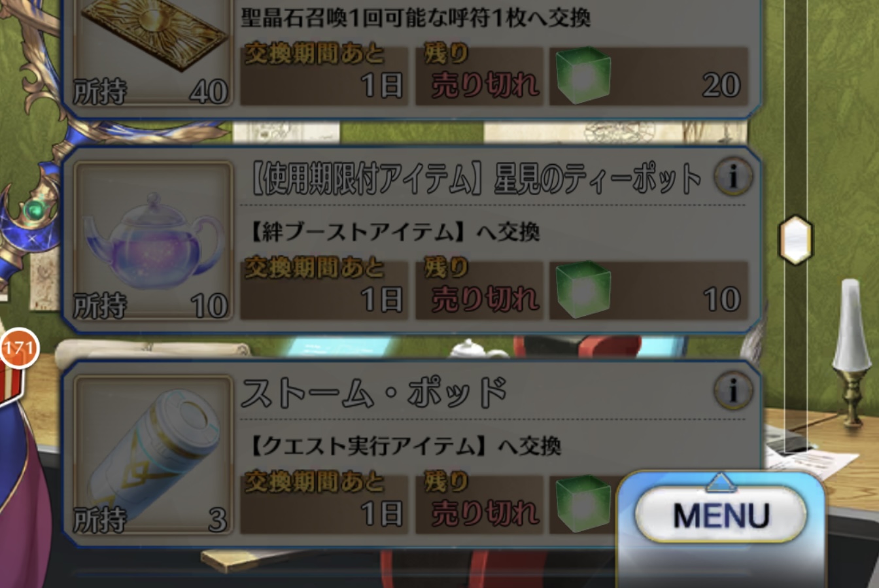Image resolution: width=879 pixels, height=588 pixels.
Task: Click green cube icon in ストーム・ポッド row
Action: click(583, 504)
